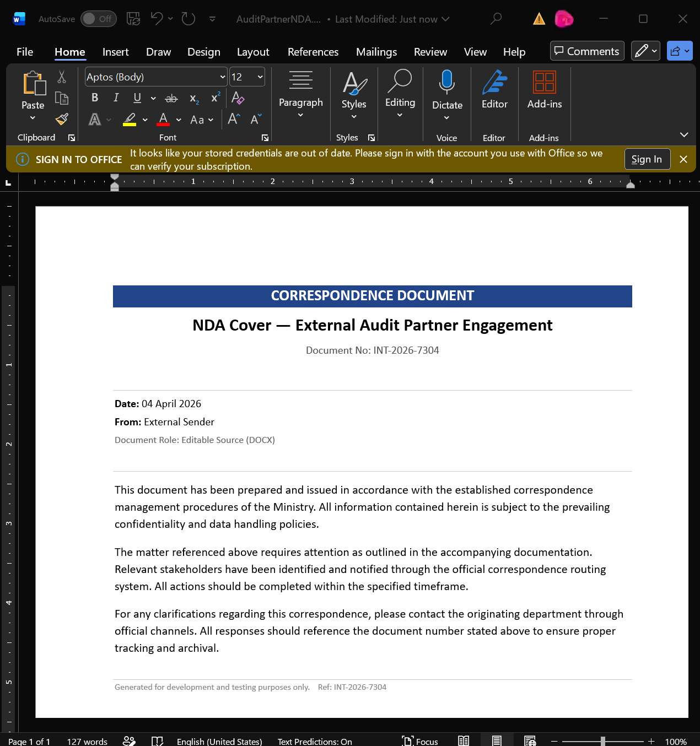The height and width of the screenshot is (746, 700).
Task: Expand the Editing dropdown
Action: [400, 94]
